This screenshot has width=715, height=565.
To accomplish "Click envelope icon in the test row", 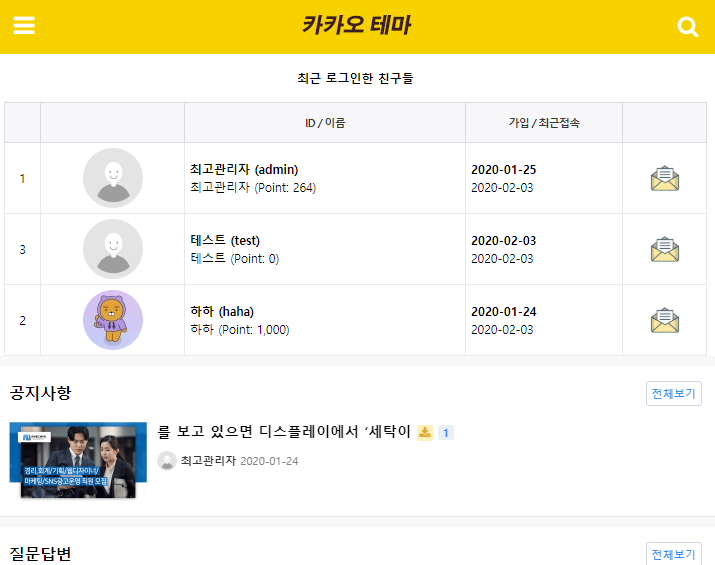I will (x=664, y=249).
